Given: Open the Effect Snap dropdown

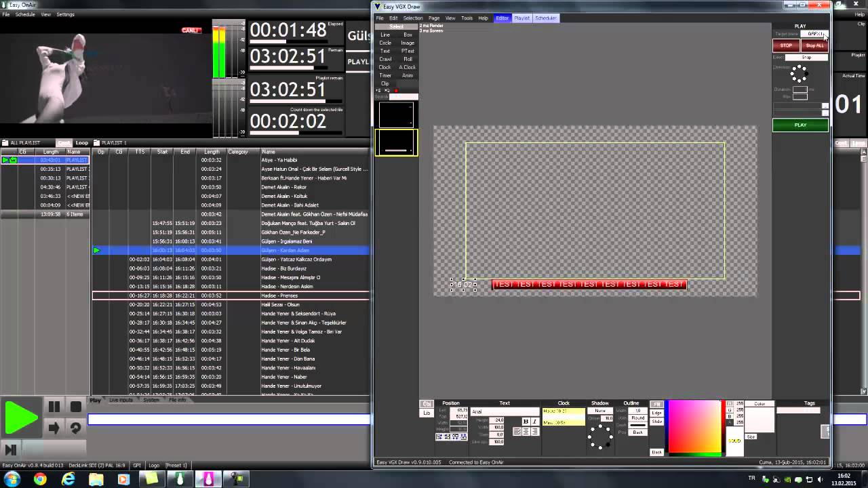Looking at the screenshot, I should [806, 58].
